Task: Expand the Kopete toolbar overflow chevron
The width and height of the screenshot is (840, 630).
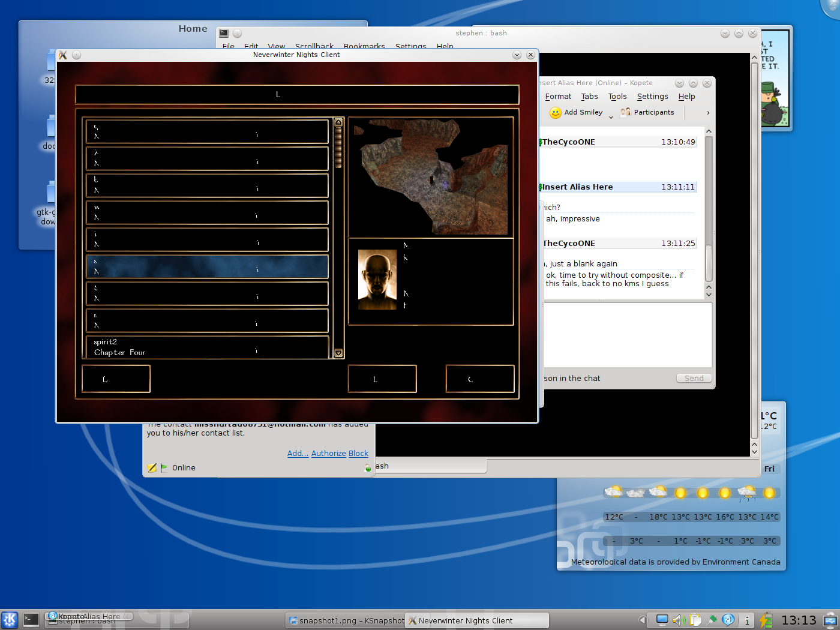Action: click(708, 113)
